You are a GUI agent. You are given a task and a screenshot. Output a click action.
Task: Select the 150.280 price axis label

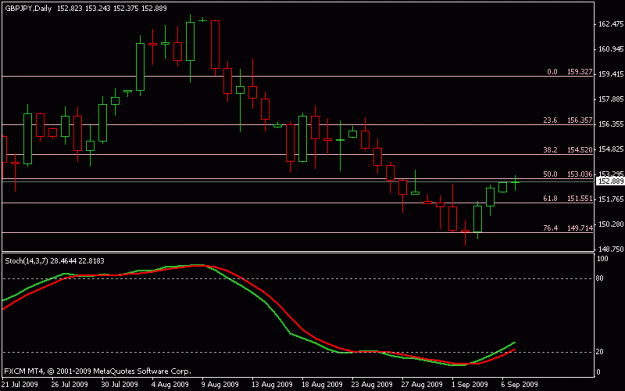[611, 224]
